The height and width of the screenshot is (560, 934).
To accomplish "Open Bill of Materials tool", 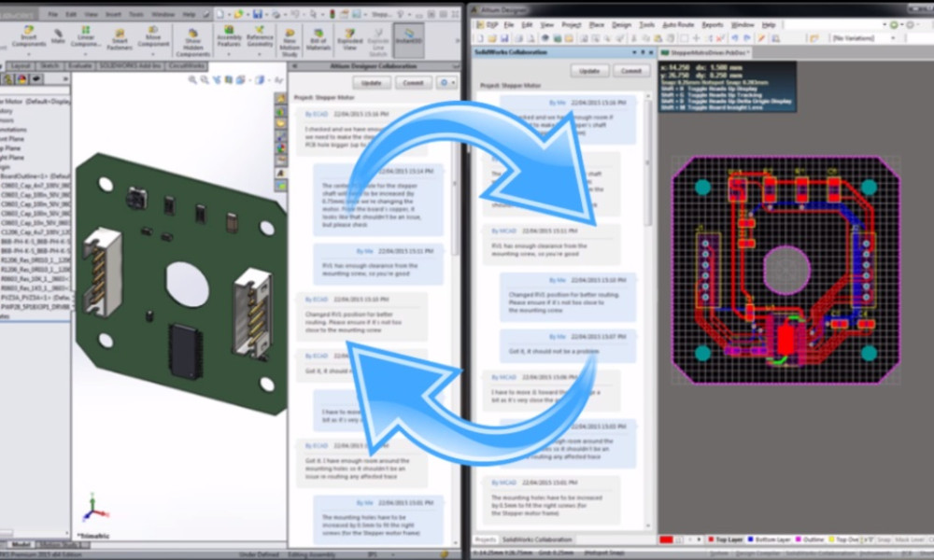I will click(x=318, y=39).
